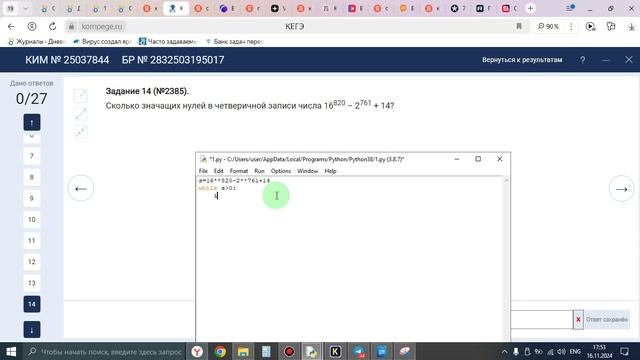This screenshot has width=640, height=360.
Task: Click the IDLE editor vertical scrollbar
Action: coord(506,259)
